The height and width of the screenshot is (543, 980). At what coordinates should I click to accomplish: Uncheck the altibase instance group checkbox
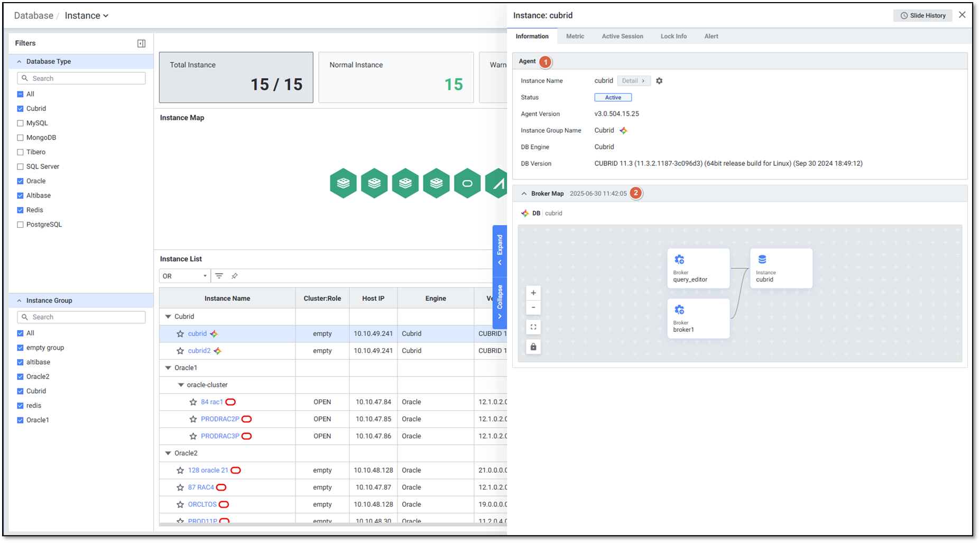[20, 362]
